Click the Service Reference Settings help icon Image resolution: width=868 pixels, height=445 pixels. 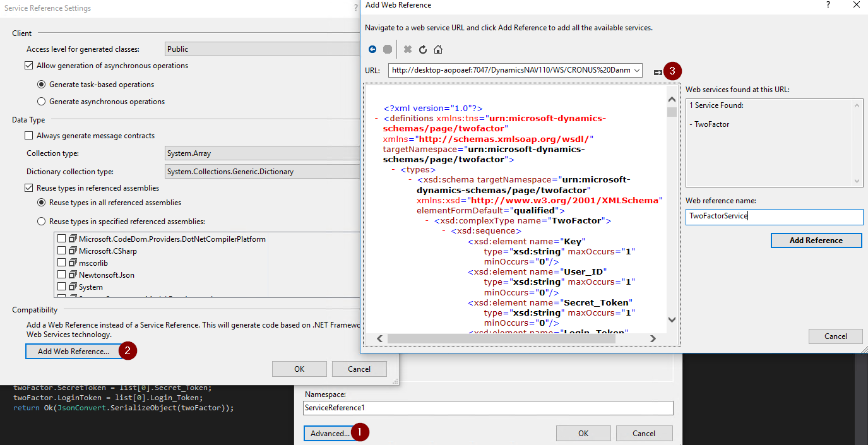point(355,8)
